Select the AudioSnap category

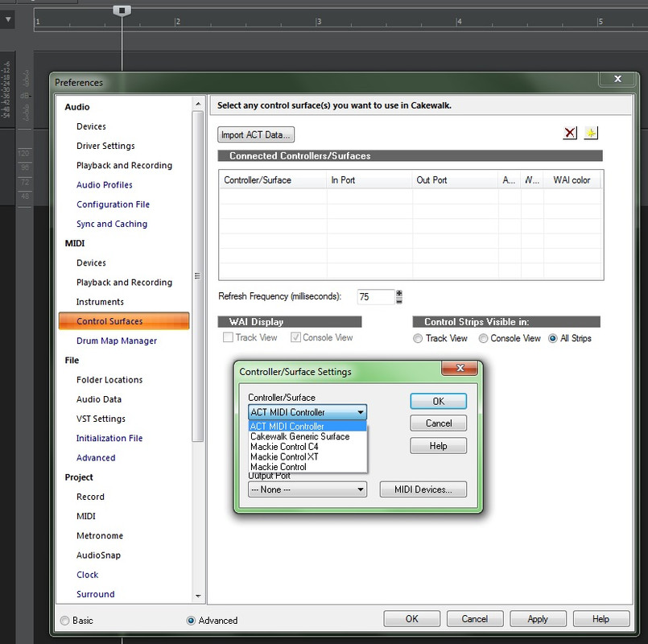tap(98, 555)
